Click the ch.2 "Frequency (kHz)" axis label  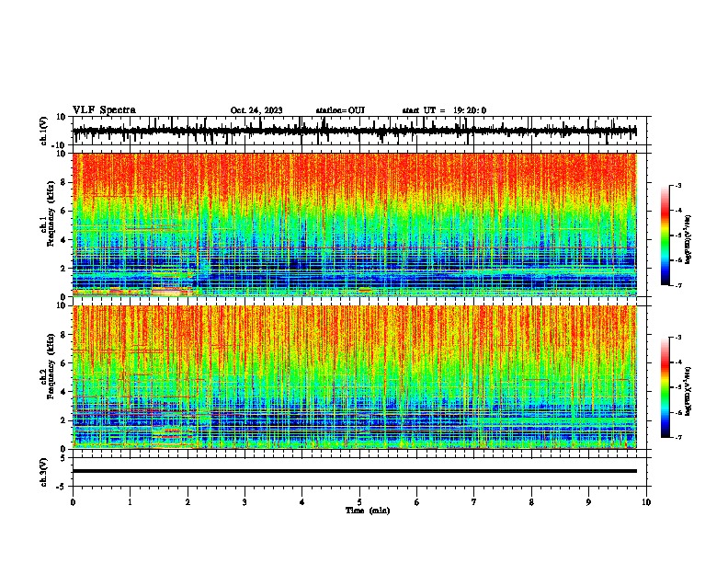[x=51, y=366]
